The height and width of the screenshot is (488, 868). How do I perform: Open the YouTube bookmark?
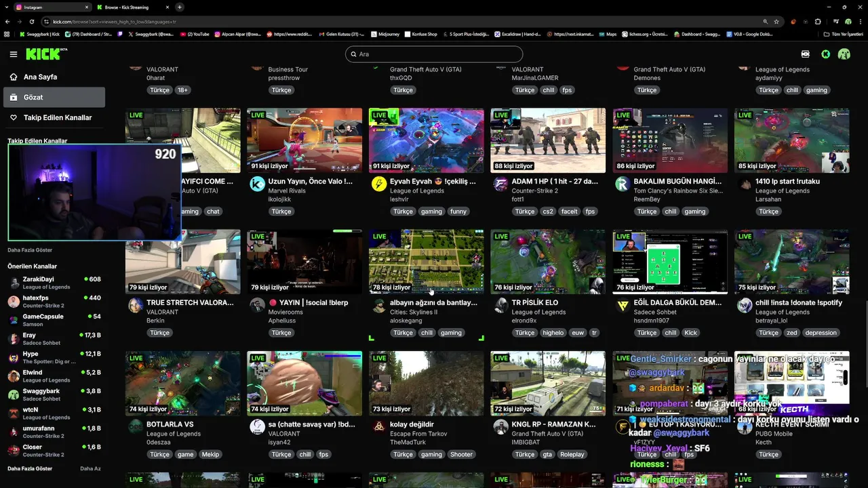pyautogui.click(x=195, y=34)
